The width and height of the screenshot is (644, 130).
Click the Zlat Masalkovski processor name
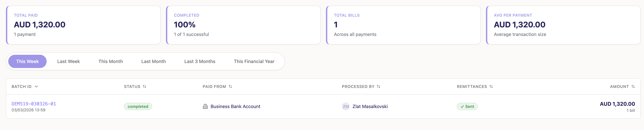tap(370, 107)
